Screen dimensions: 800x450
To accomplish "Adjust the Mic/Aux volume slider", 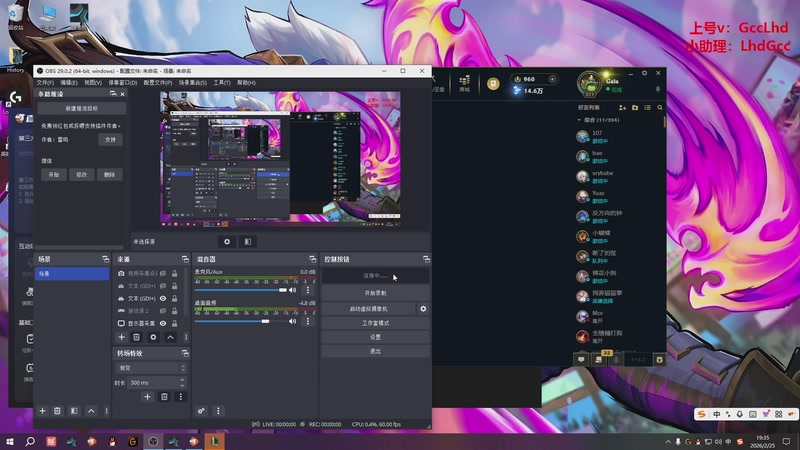I will click(x=240, y=290).
